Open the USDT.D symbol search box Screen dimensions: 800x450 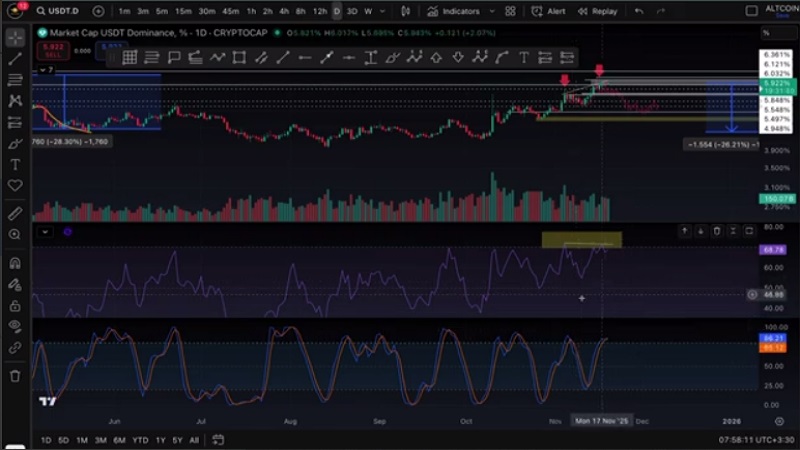60,11
